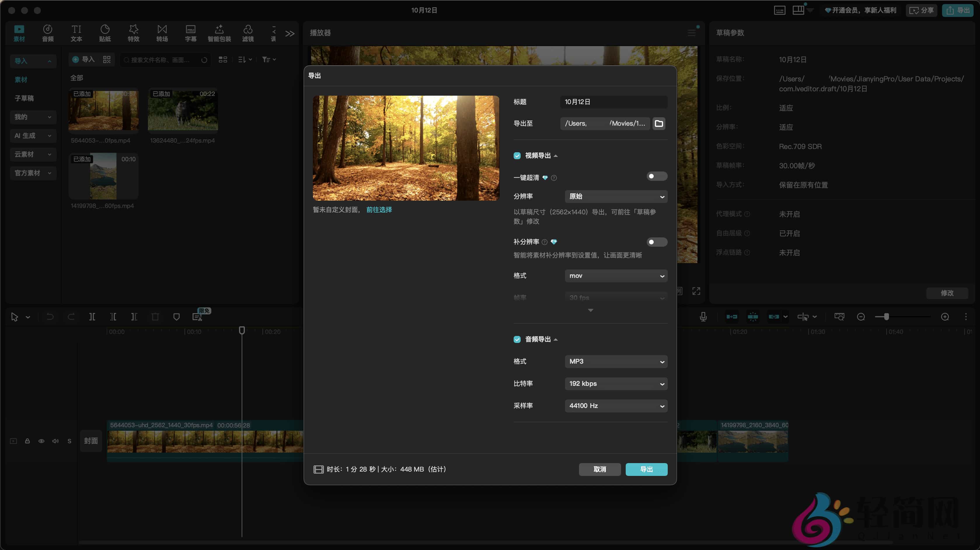Click the folder icon beside the export path

(659, 124)
